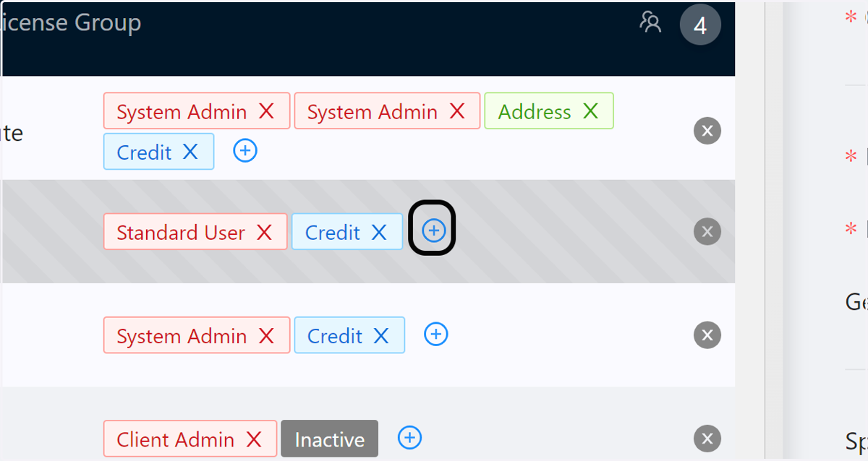Remove first System Admin tag in top row

click(x=266, y=111)
